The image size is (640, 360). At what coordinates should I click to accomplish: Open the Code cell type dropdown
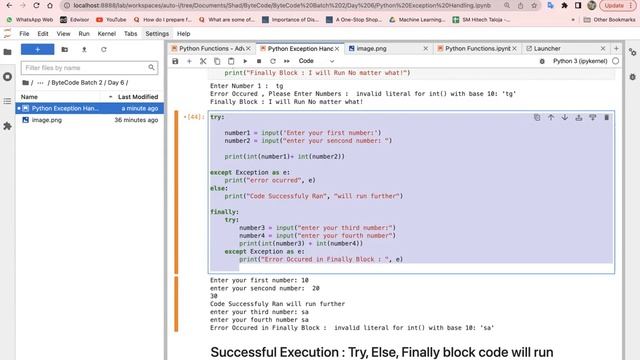coord(316,61)
